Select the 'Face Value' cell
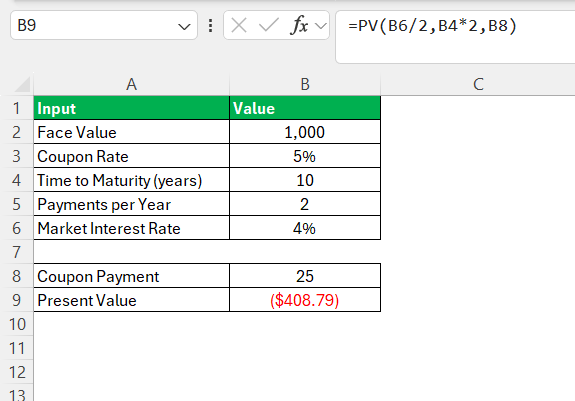The width and height of the screenshot is (575, 401). tap(131, 132)
